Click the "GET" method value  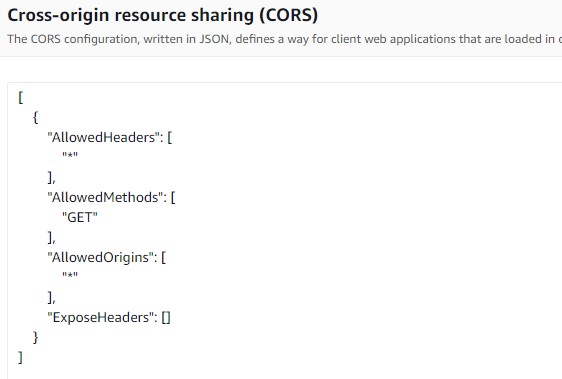80,217
